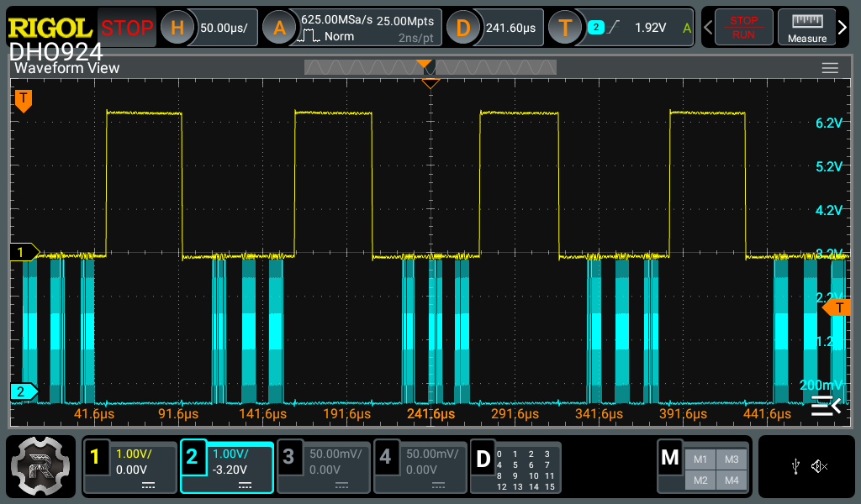Toggle channel 1 yellow label on or off
Image resolution: width=861 pixels, height=504 pixels.
tap(95, 458)
